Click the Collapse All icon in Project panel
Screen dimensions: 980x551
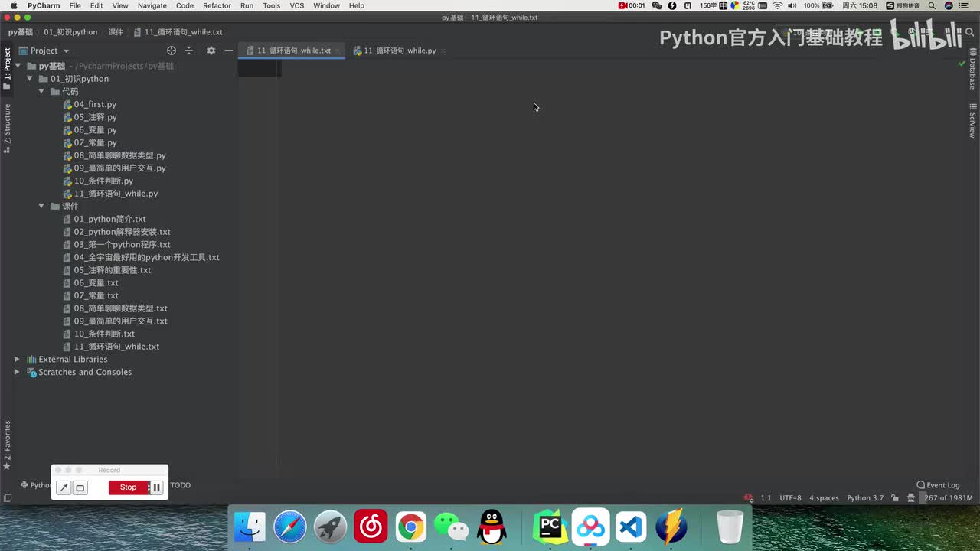click(189, 51)
